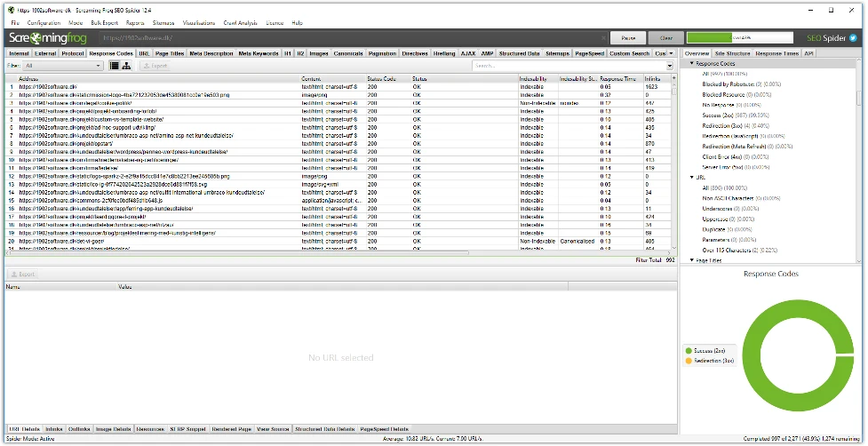Switch to the Page Titles tab
The height and width of the screenshot is (446, 868).
(170, 53)
